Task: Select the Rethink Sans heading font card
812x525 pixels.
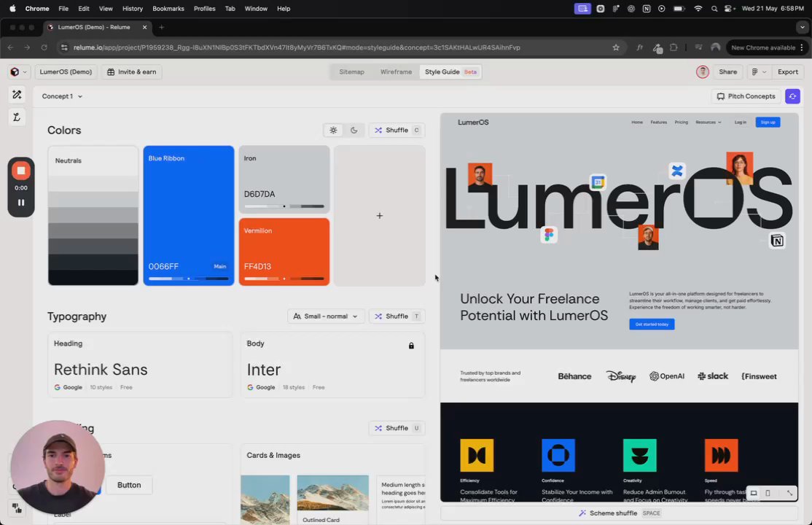Action: [x=140, y=365]
